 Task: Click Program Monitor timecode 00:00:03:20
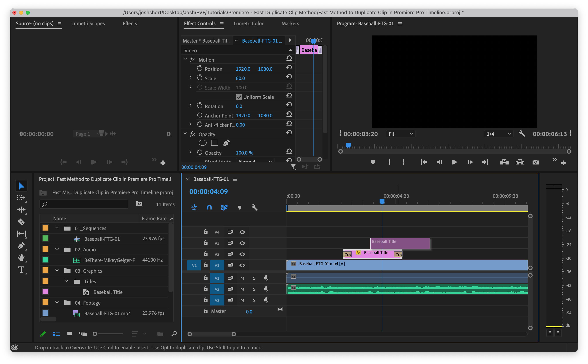(x=361, y=134)
